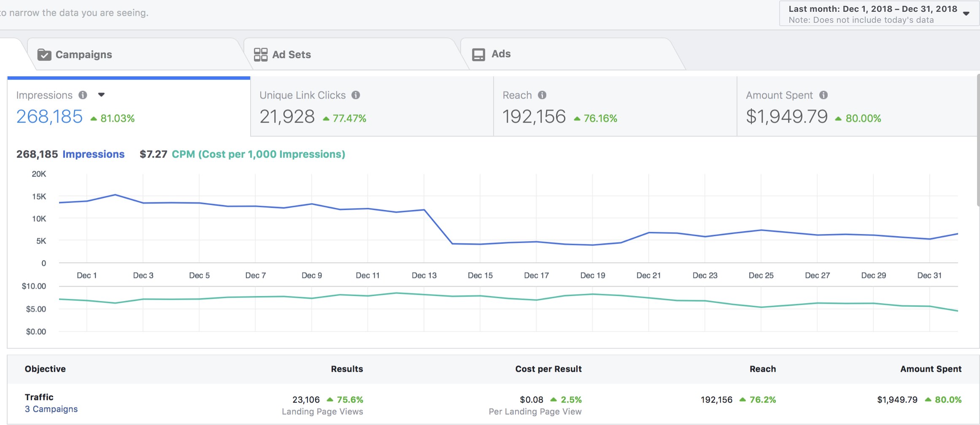The image size is (980, 425).
Task: Click the 21,928 unique link clicks value
Action: [x=287, y=117]
